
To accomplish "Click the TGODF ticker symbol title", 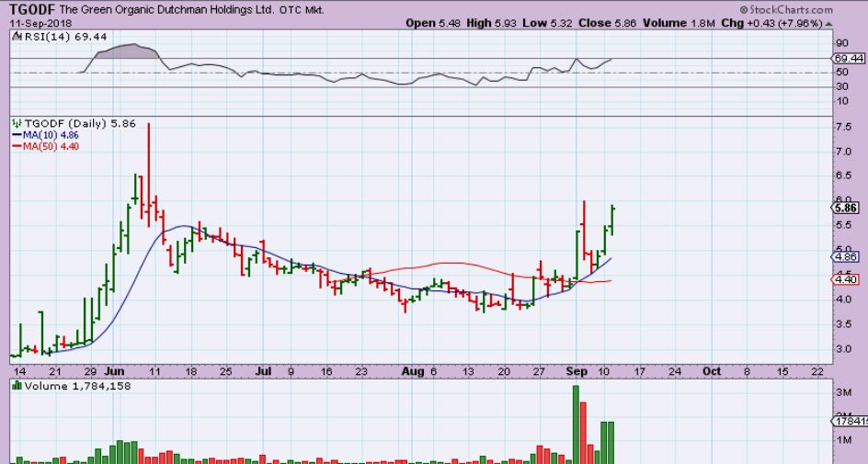I will pos(29,8).
